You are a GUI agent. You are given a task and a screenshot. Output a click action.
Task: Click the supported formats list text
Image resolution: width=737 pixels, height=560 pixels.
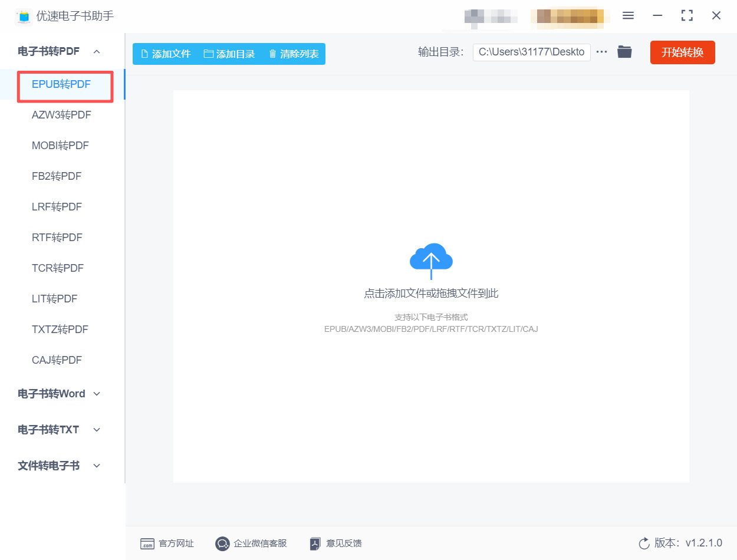(x=431, y=329)
